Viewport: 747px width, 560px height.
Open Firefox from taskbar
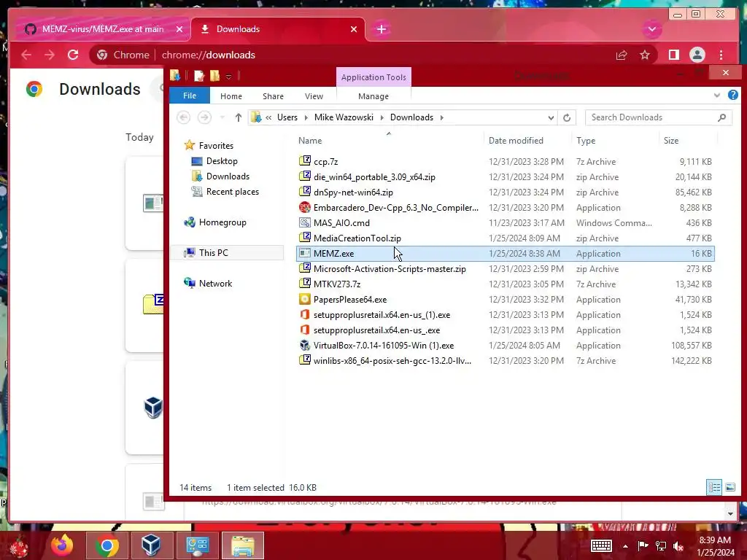tap(63, 545)
